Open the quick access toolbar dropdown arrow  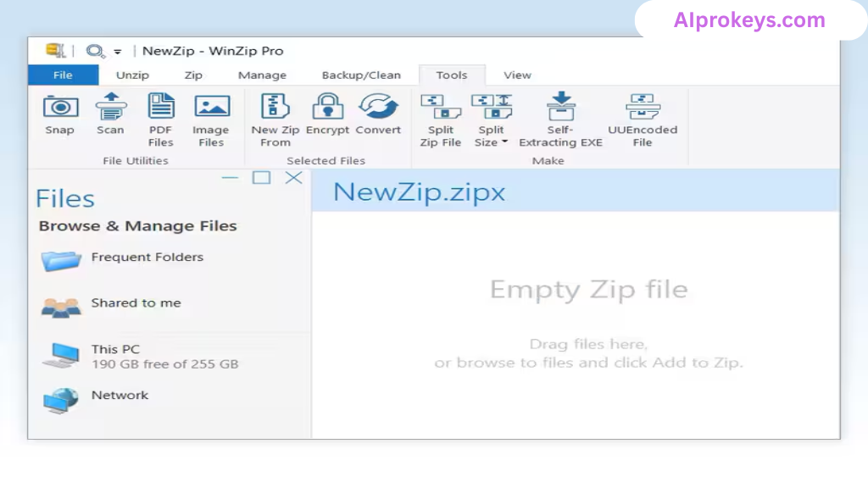click(117, 52)
